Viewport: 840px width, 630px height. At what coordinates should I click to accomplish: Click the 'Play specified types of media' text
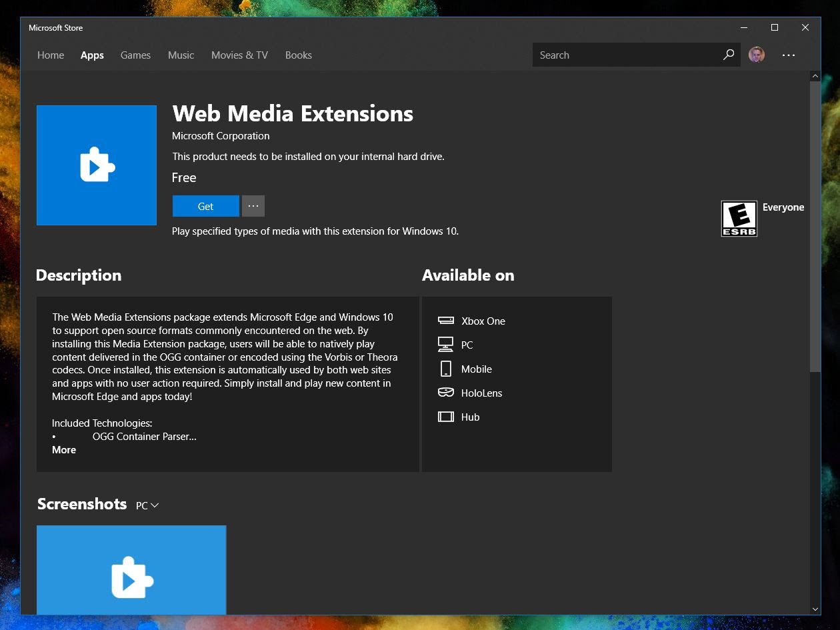315,231
